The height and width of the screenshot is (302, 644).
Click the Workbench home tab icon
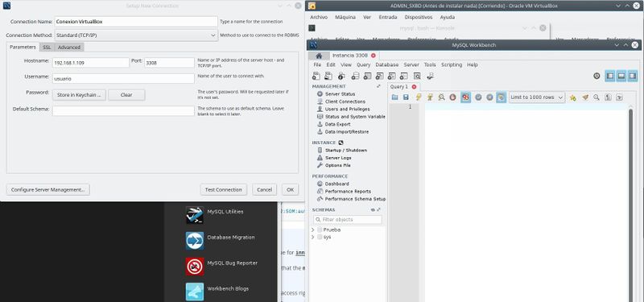[319, 56]
